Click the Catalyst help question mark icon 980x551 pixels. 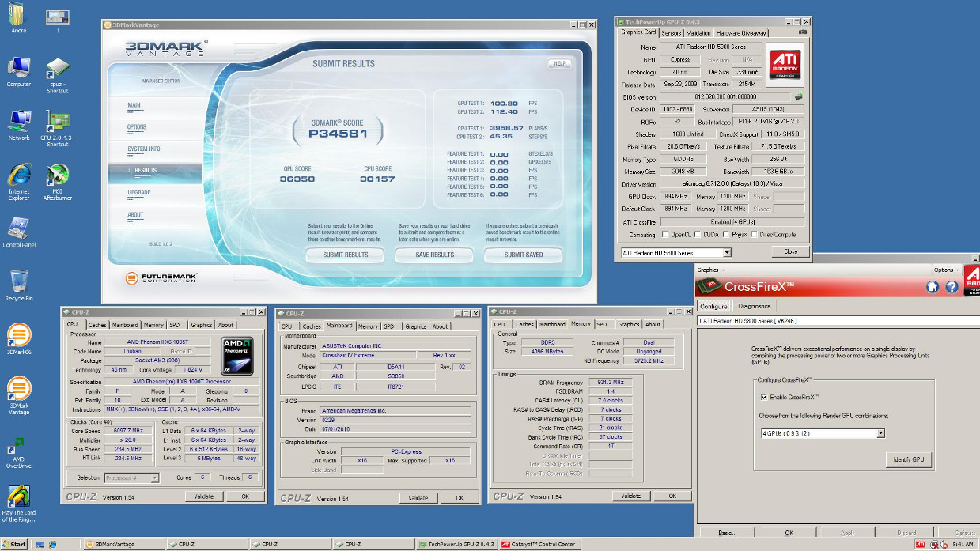tap(952, 286)
